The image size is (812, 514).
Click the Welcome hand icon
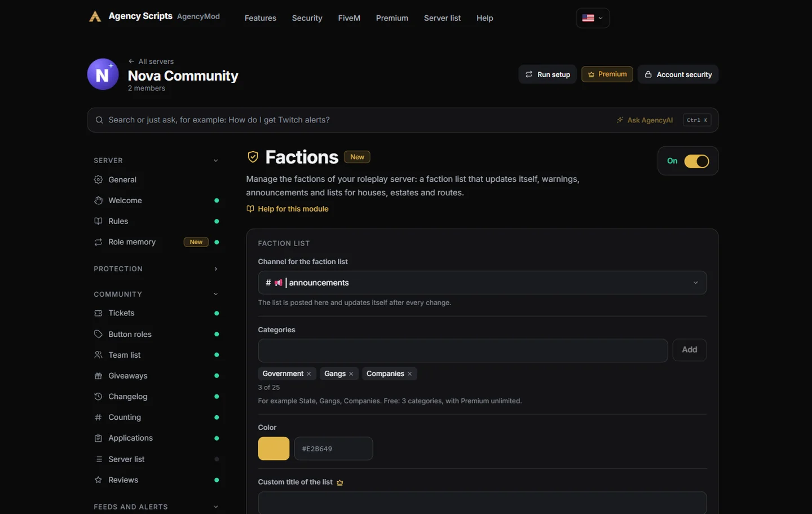click(98, 200)
